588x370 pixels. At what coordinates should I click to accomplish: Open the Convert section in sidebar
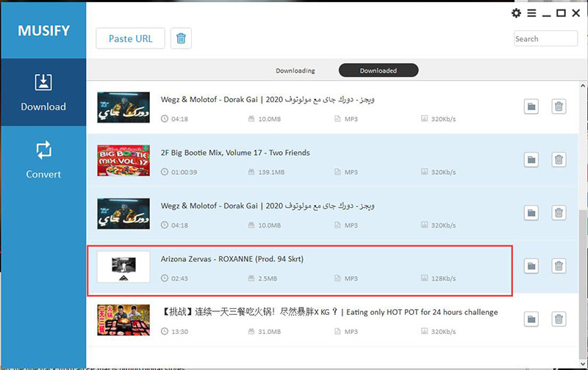point(43,159)
